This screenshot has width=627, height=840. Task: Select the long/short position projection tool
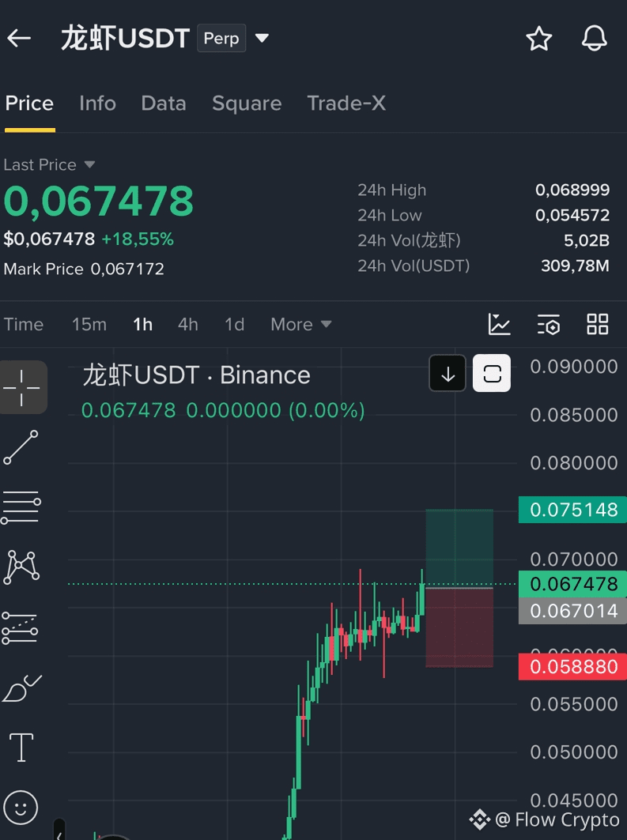(21, 628)
